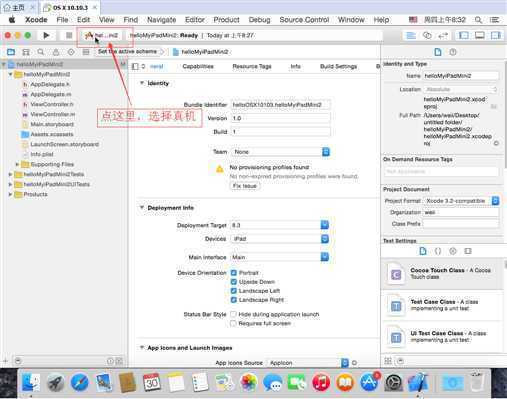Image resolution: width=507 pixels, height=399 pixels.
Task: Open the Symbol navigator icon
Action: (x=26, y=52)
